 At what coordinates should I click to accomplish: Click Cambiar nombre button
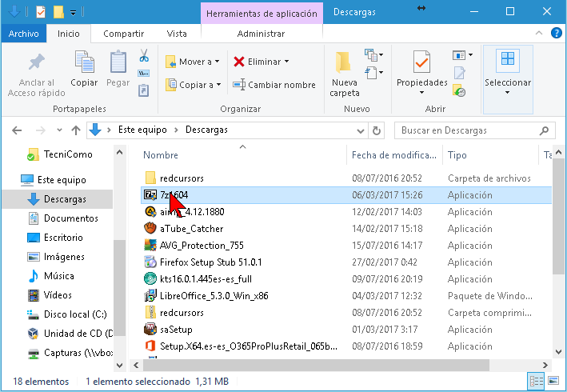point(274,85)
